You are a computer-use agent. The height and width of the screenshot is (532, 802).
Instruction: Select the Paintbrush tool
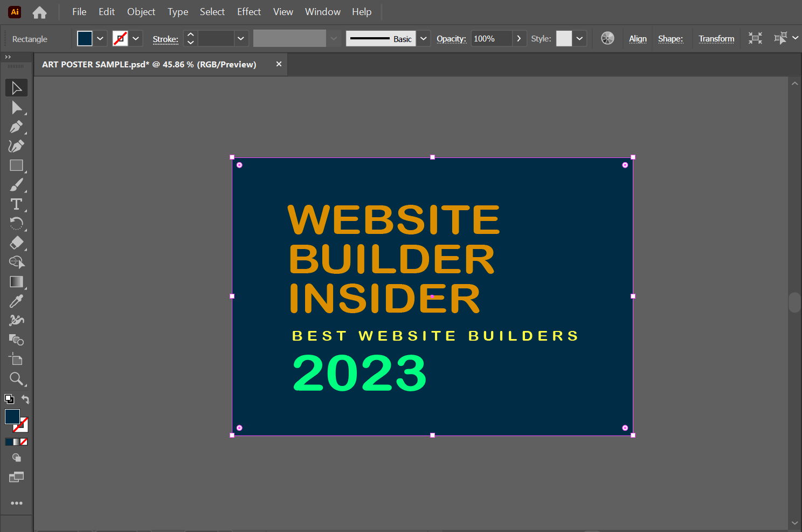click(16, 185)
